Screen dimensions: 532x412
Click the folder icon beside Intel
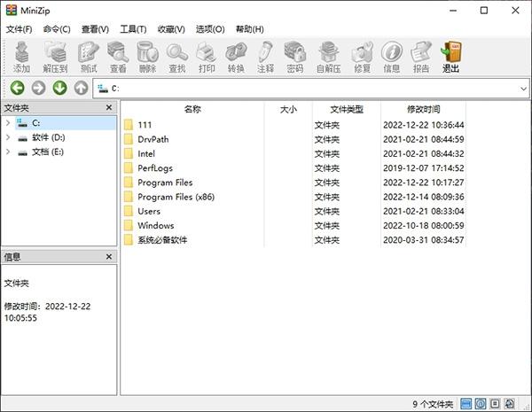(129, 153)
